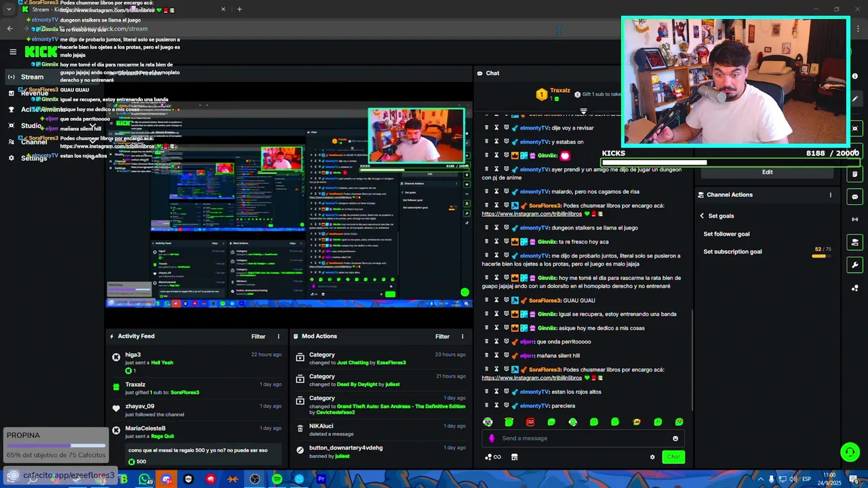Click the hourglass timeout icon beside 'dungeon stalkers' message
Image resolution: width=868 pixels, height=488 pixels.
(496, 228)
